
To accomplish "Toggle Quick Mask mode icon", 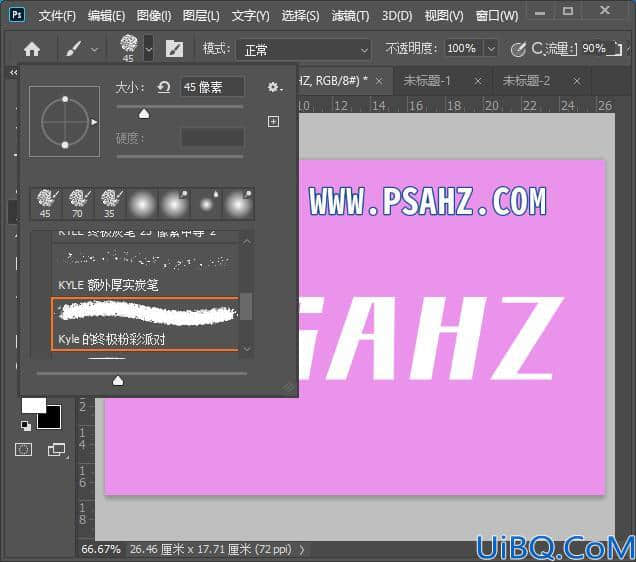I will pos(23,449).
